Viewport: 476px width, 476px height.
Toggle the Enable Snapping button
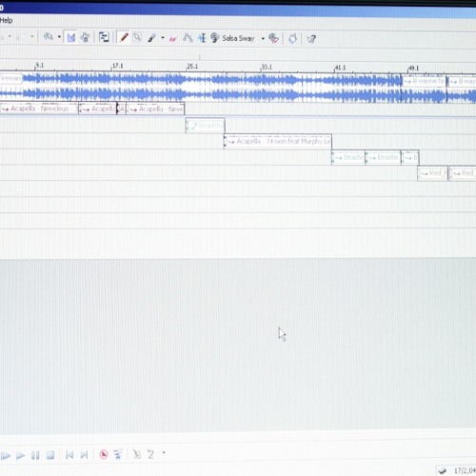pyautogui.click(x=70, y=37)
